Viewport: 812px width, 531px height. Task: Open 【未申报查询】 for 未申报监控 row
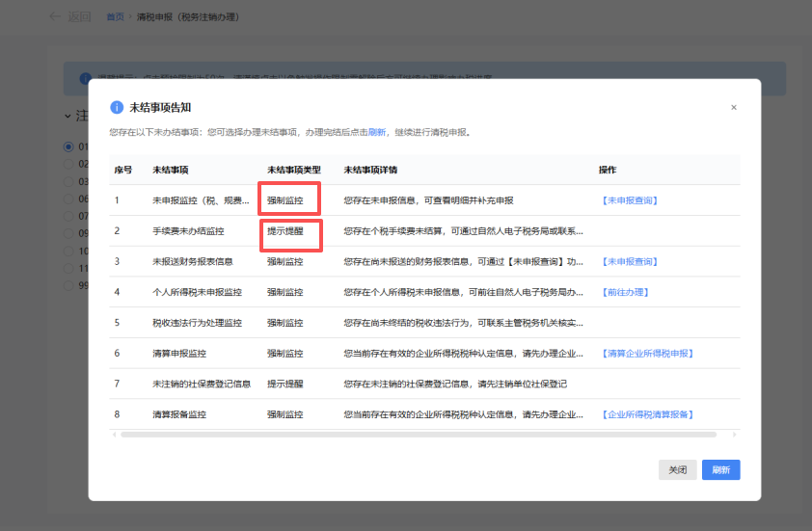coord(629,200)
